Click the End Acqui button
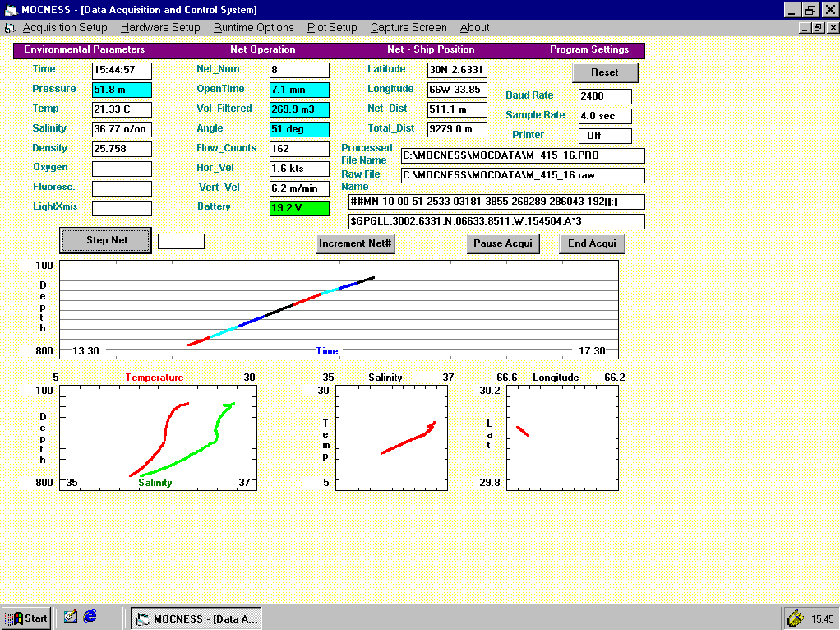 point(592,243)
